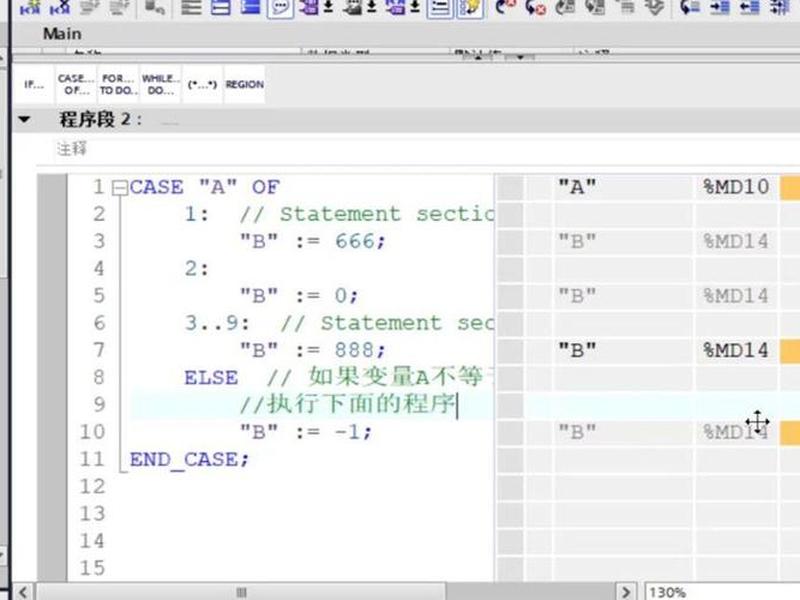The image size is (800, 600).
Task: Click line number 12 in the gutter
Action: [x=92, y=487]
